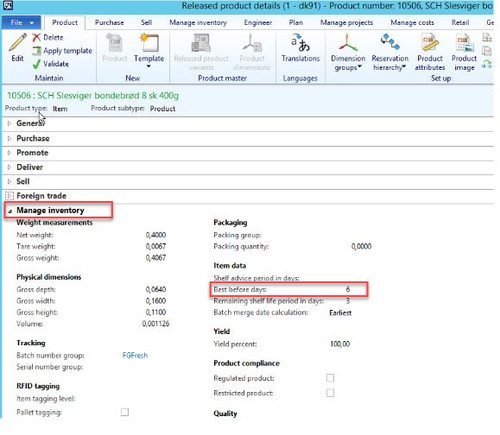The width and height of the screenshot is (500, 435).
Task: Click the Dimension groups icon
Action: [x=348, y=43]
